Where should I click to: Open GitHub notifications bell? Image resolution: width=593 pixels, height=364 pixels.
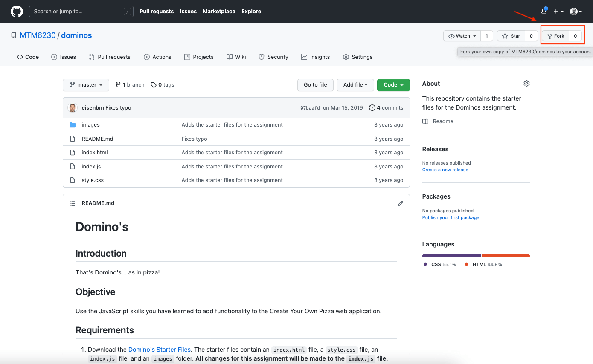(x=544, y=12)
